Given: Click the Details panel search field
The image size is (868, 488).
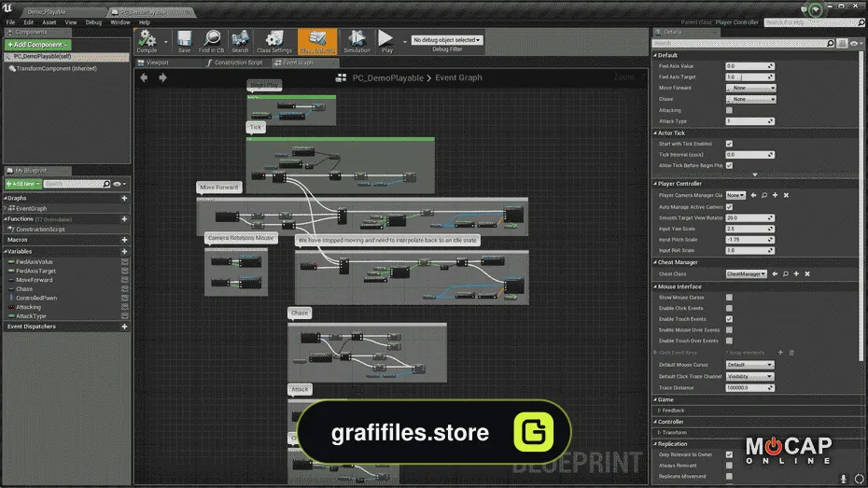Looking at the screenshot, I should [739, 43].
